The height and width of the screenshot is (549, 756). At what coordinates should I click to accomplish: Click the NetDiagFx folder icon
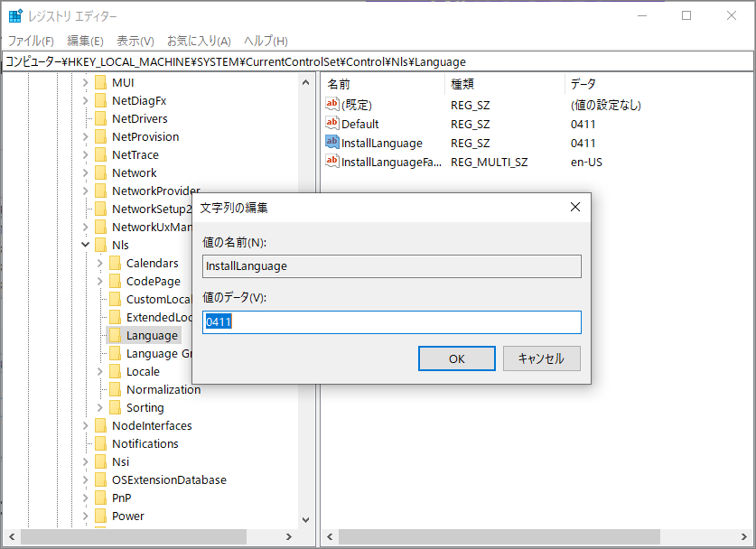tap(101, 101)
